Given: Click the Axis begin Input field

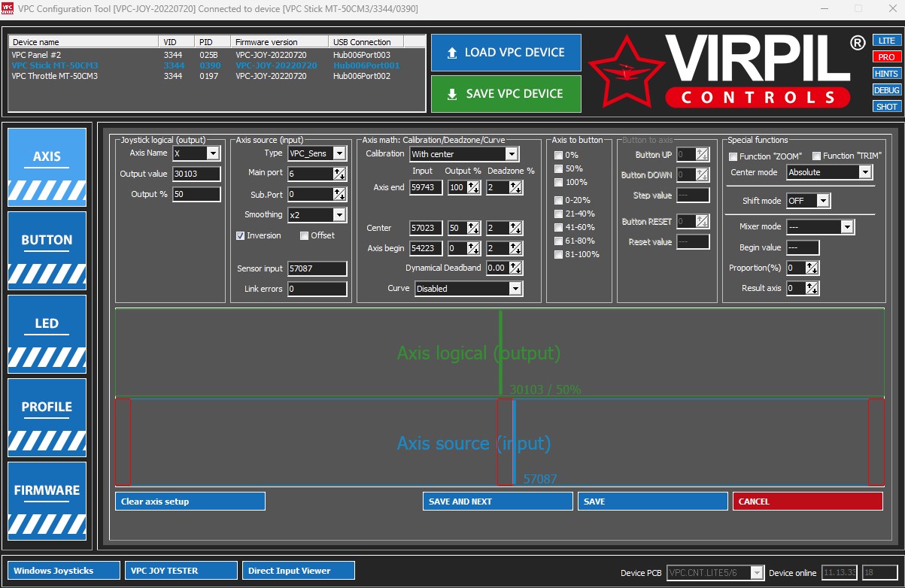Looking at the screenshot, I should (x=426, y=248).
